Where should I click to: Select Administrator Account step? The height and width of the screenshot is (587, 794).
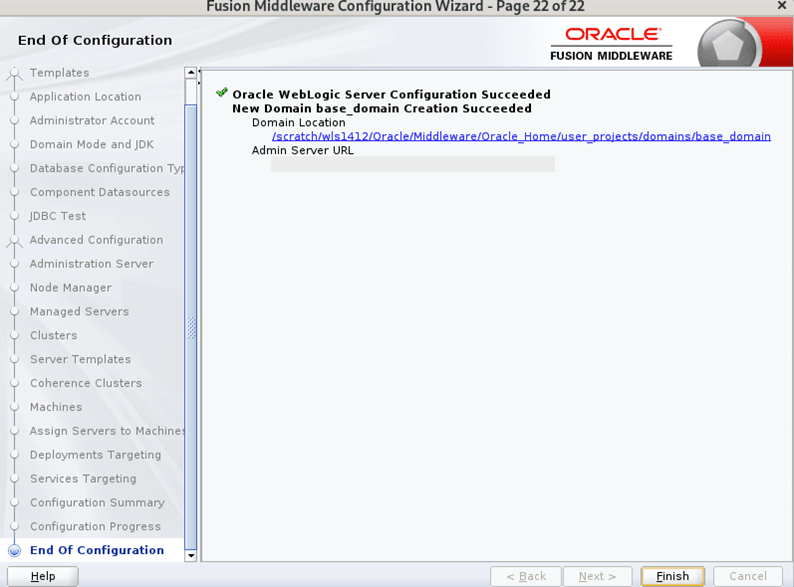(92, 120)
